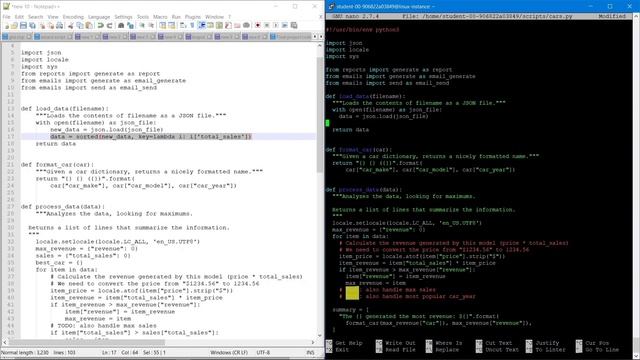
Task: Click 'return data' line in nano terminal
Action: click(351, 130)
